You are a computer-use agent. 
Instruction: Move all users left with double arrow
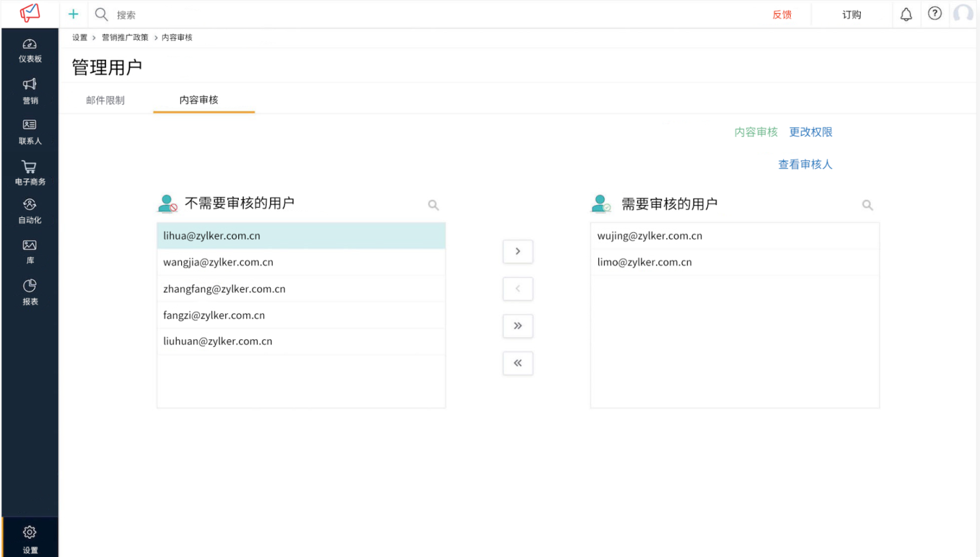[x=517, y=363]
